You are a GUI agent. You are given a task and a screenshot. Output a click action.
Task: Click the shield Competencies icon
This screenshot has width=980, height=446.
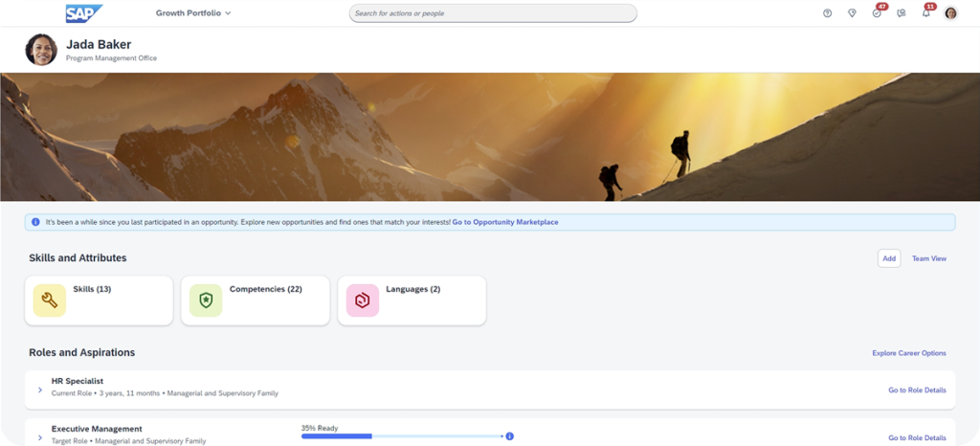pyautogui.click(x=206, y=301)
